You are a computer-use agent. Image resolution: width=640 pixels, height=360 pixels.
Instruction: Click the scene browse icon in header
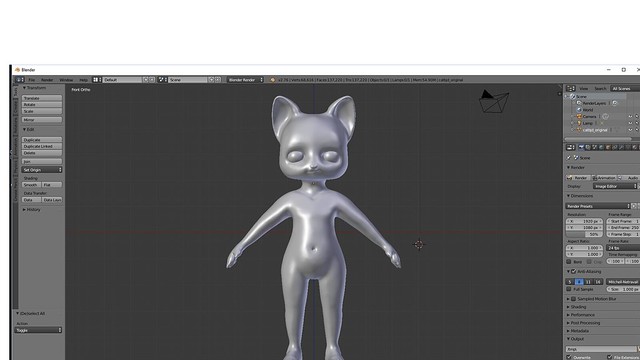[162, 80]
